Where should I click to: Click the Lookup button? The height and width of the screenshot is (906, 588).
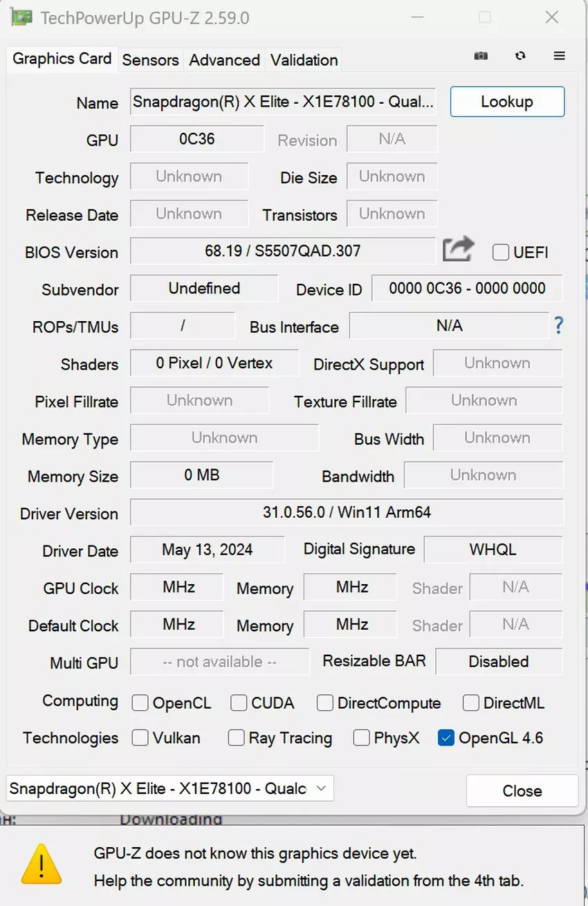click(x=506, y=102)
